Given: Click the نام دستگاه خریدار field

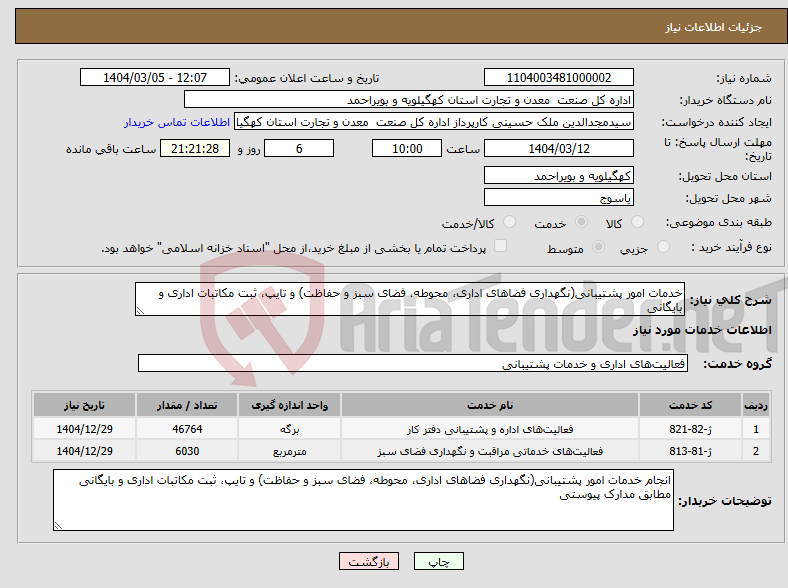Looking at the screenshot, I should tap(409, 100).
